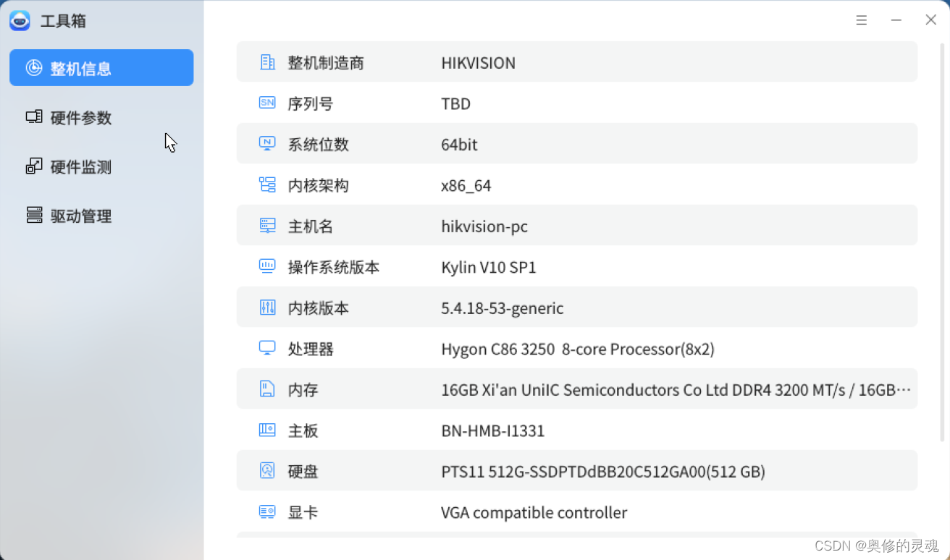Click the 硬盘 disk icon
The width and height of the screenshot is (950, 560).
(x=267, y=471)
